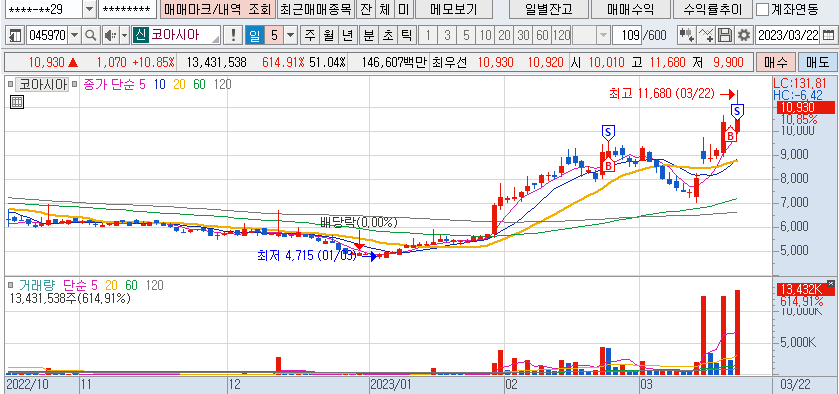This screenshot has width=839, height=394.
Task: Click the stock code field 045970
Action: pos(47,36)
